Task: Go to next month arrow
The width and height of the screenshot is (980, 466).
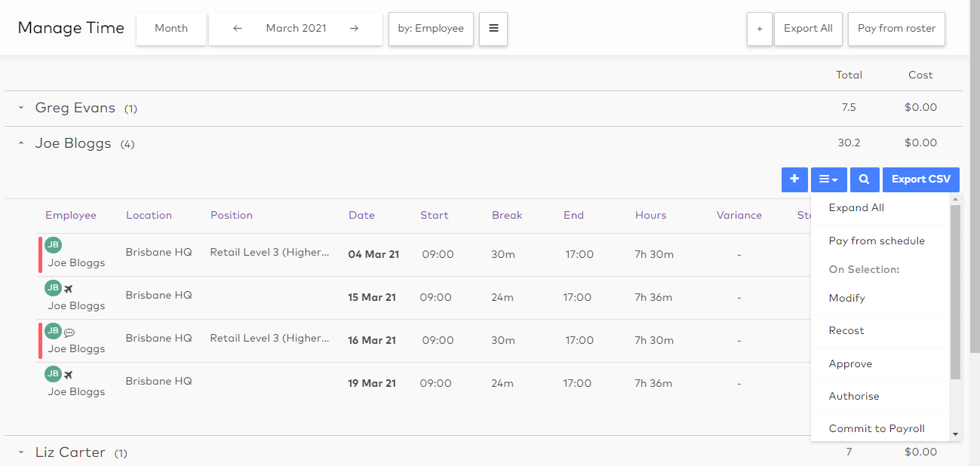Action: [x=354, y=29]
